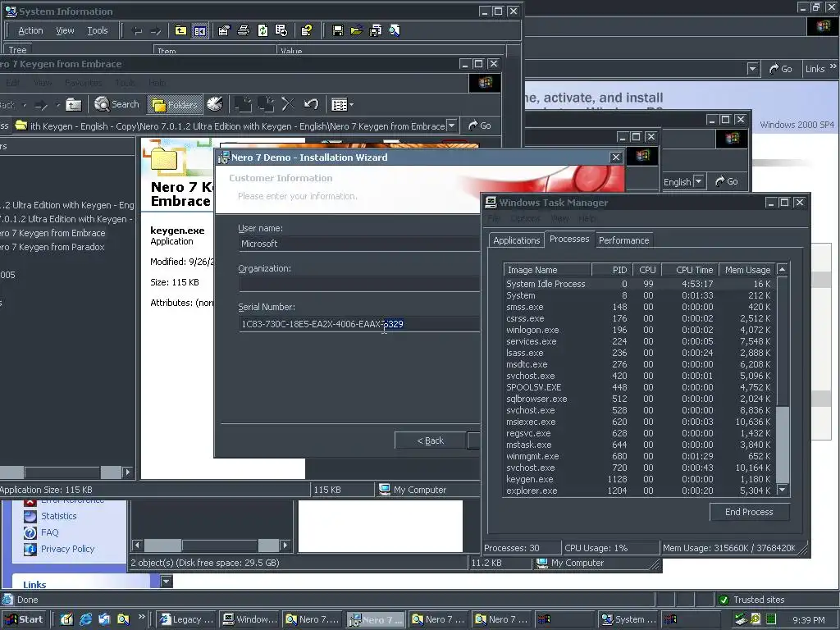Select System Idle Process row in Task Manager

pyautogui.click(x=640, y=284)
